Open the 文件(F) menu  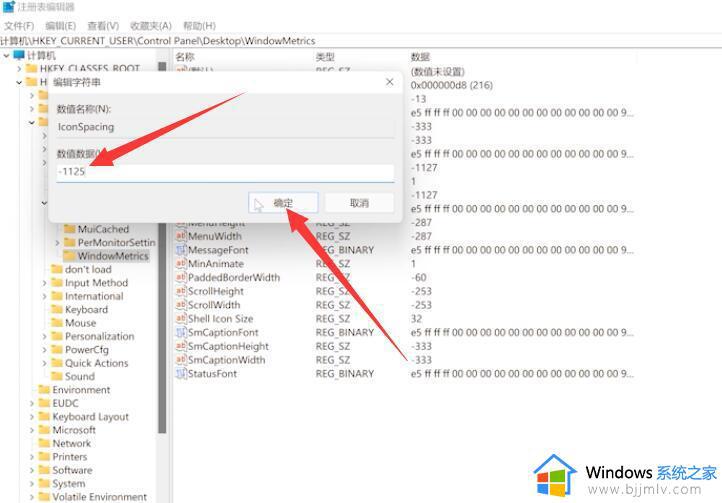[x=19, y=26]
